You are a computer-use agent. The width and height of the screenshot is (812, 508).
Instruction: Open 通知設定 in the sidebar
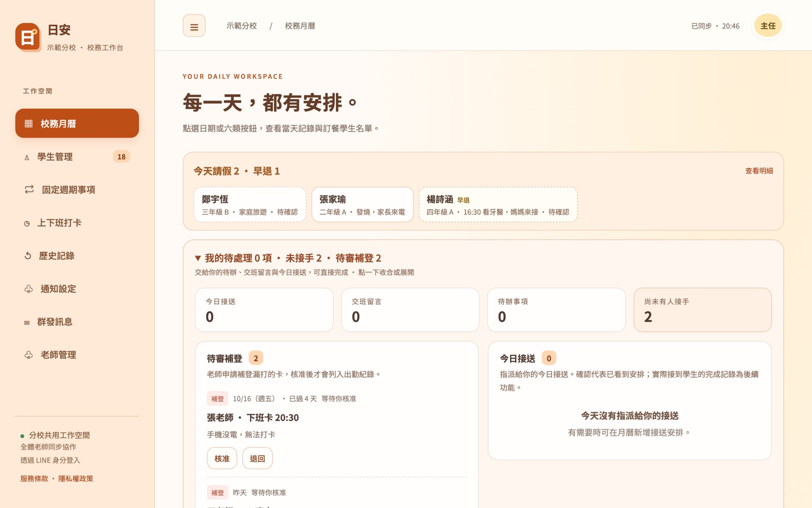point(77,289)
